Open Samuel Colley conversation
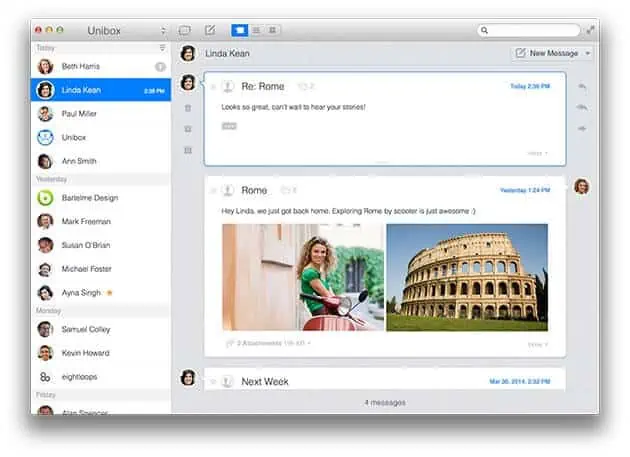Image resolution: width=630 pixels, height=457 pixels. 101,329
